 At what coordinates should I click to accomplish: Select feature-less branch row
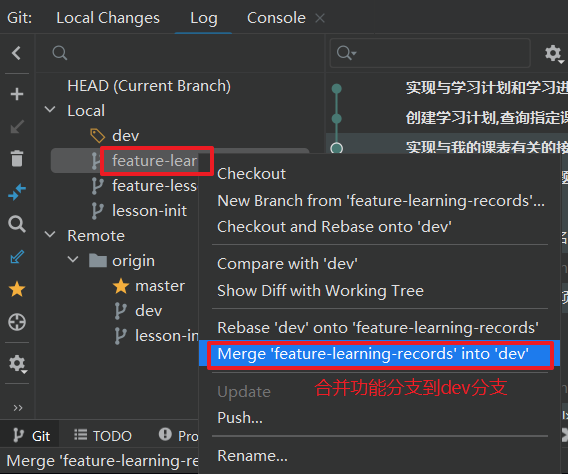pyautogui.click(x=154, y=186)
